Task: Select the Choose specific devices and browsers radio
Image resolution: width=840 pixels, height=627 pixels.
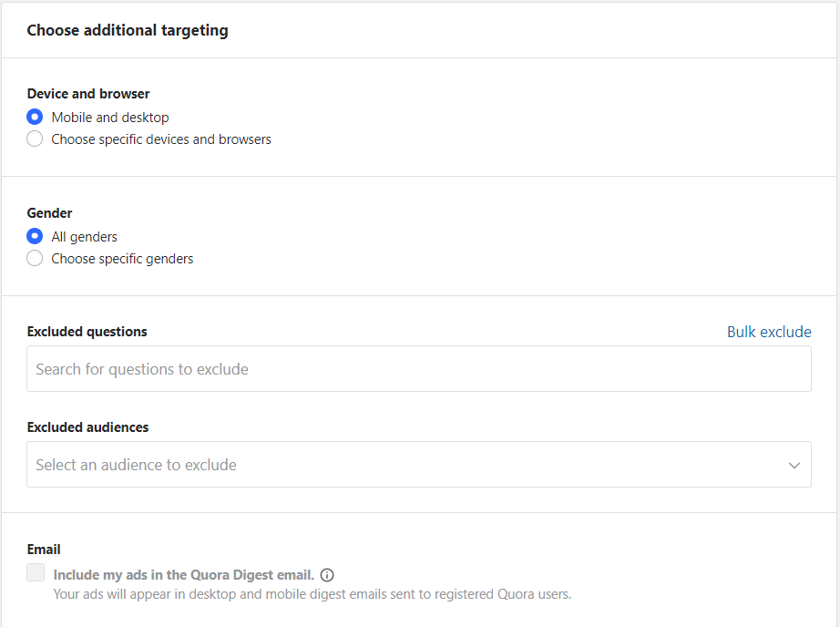Action: click(35, 139)
